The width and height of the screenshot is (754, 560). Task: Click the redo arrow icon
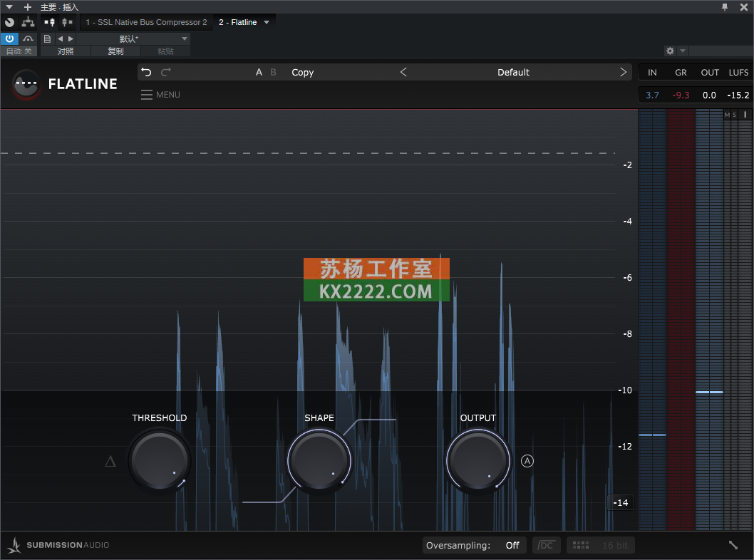tap(166, 72)
